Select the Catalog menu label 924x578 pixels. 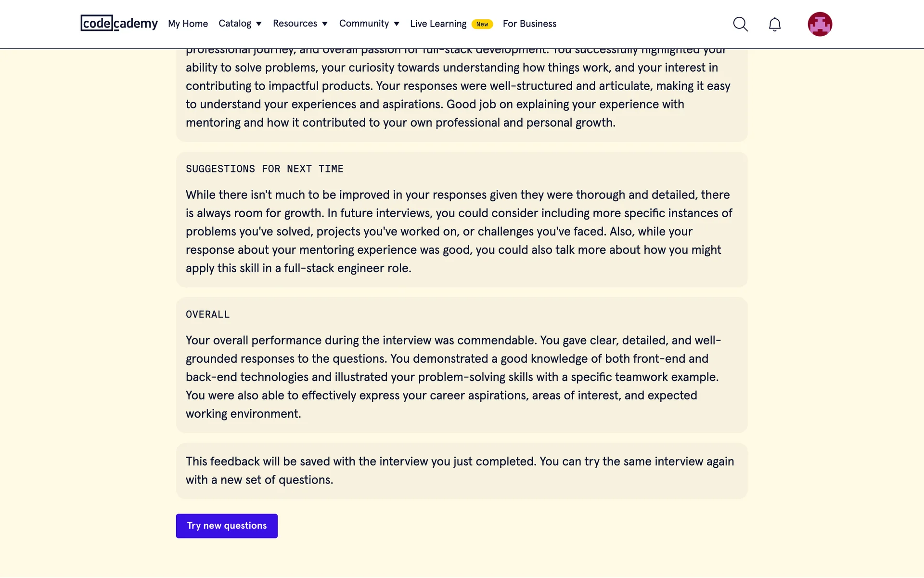(x=235, y=24)
